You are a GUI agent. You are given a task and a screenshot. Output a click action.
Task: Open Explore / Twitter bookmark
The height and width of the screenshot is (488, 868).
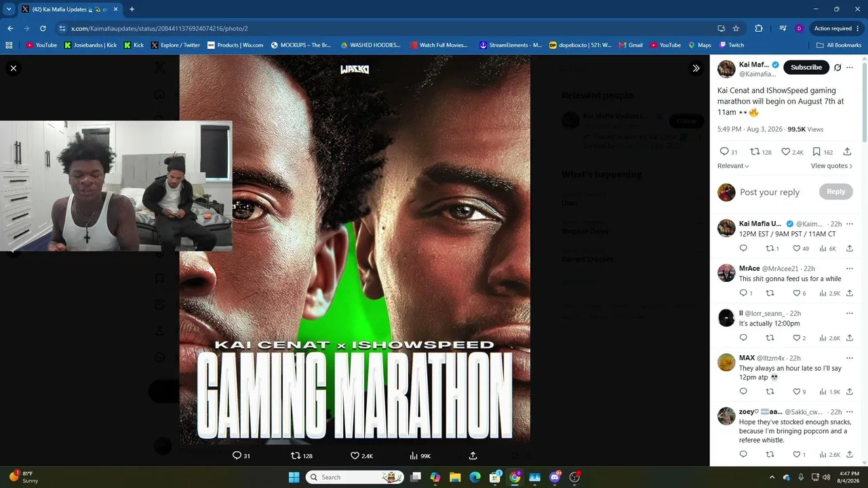176,45
